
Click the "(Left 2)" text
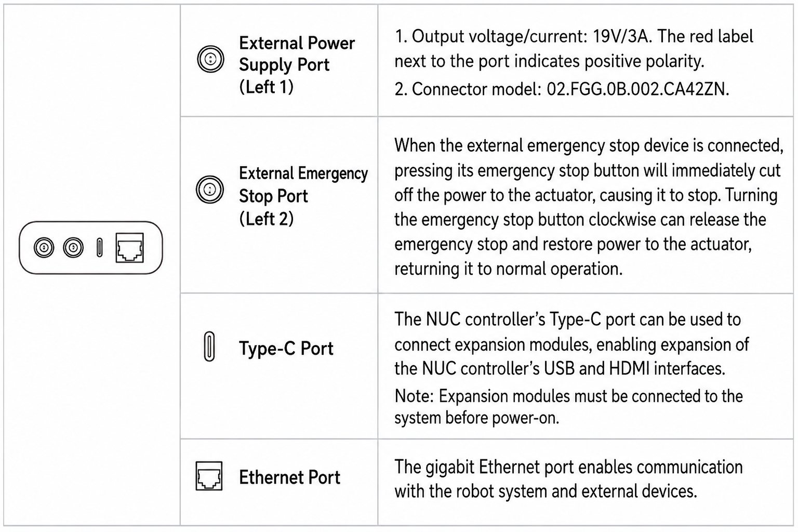pyautogui.click(x=266, y=218)
